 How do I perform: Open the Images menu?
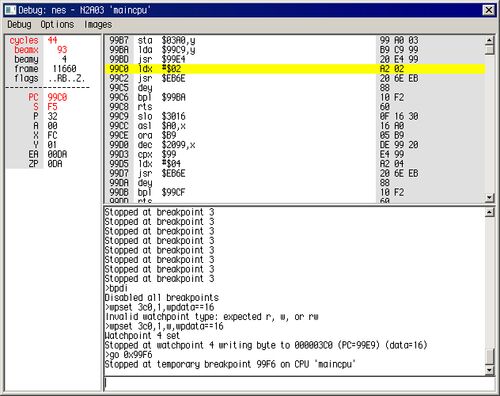[x=98, y=25]
